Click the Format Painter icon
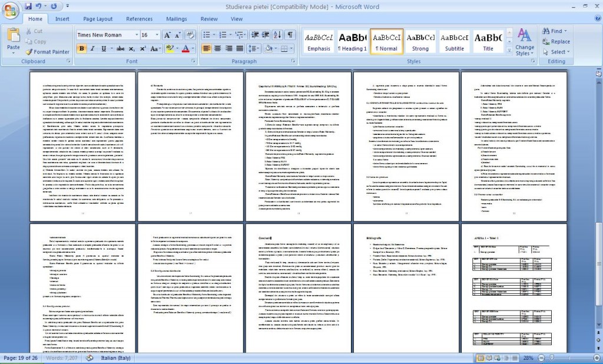Image resolution: width=603 pixels, height=364 pixels. (48, 52)
